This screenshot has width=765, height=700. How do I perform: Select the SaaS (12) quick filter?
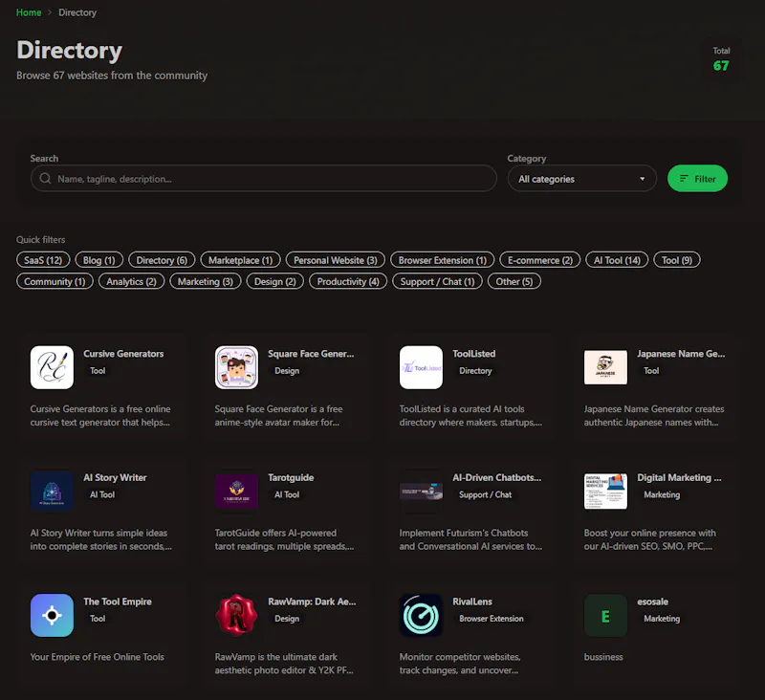[43, 260]
